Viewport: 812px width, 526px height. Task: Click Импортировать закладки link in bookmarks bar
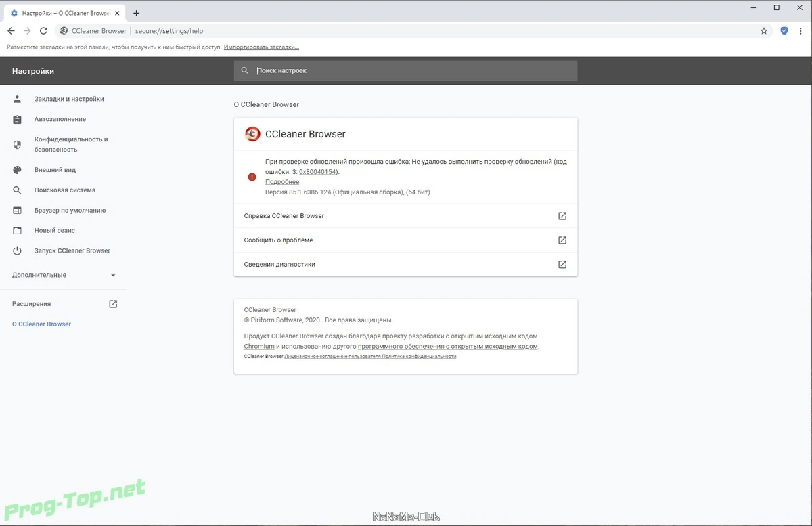[x=261, y=47]
